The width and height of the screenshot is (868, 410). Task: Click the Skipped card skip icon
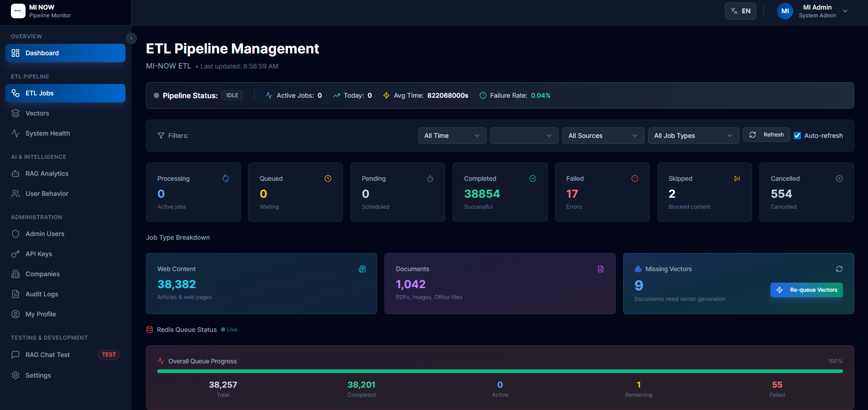point(737,179)
